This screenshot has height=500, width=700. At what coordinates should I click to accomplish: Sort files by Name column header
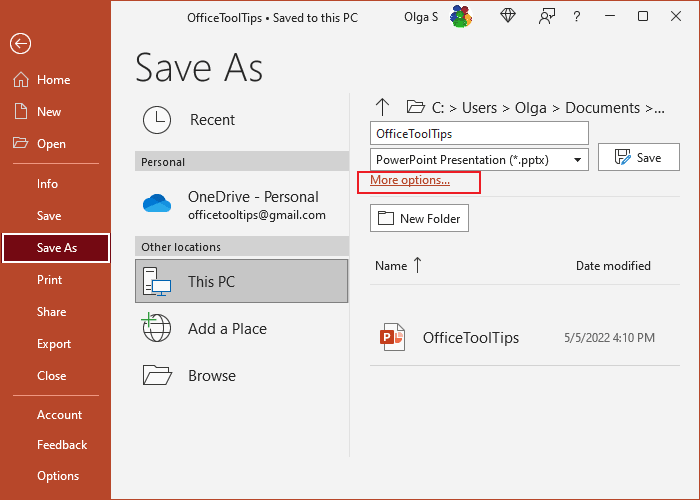[x=391, y=266]
